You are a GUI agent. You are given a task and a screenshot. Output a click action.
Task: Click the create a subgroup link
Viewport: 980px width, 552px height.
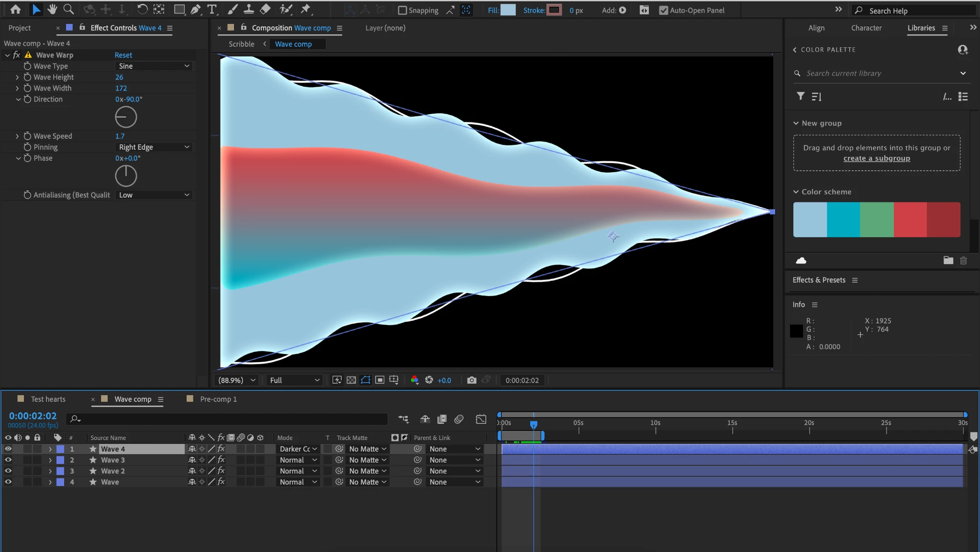click(877, 158)
